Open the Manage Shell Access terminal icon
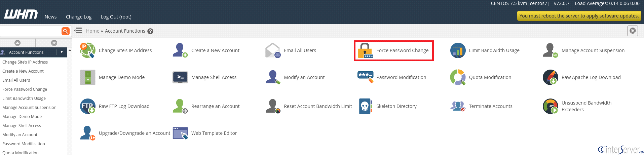Image resolution: width=644 pixels, height=155 pixels. point(180,77)
